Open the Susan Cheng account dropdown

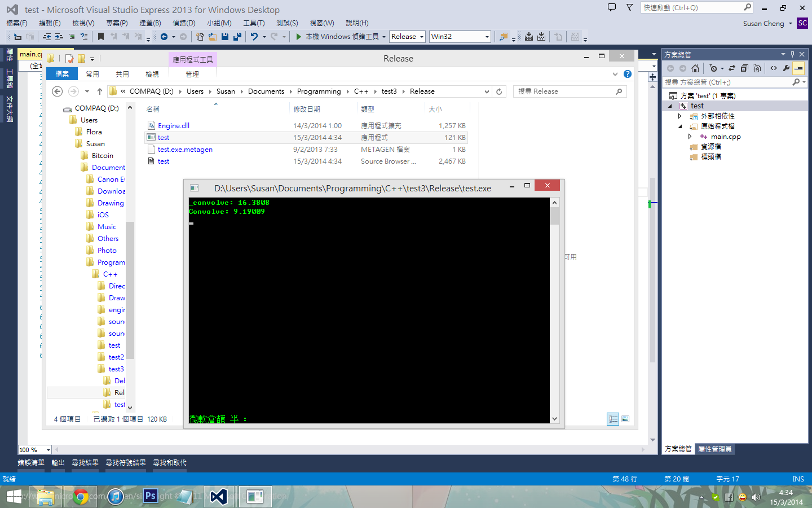pos(791,24)
